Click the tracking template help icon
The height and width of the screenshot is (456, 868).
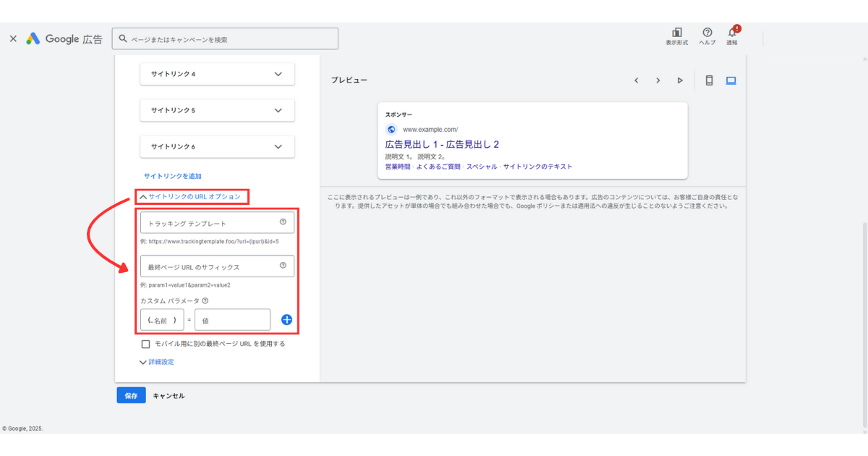(283, 222)
